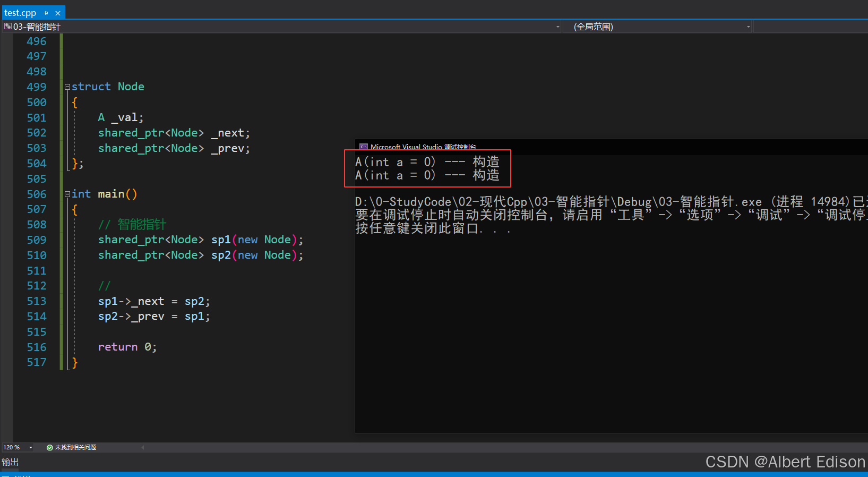This screenshot has width=868, height=477.
Task: Click the 'A _val;' member line
Action: [121, 117]
